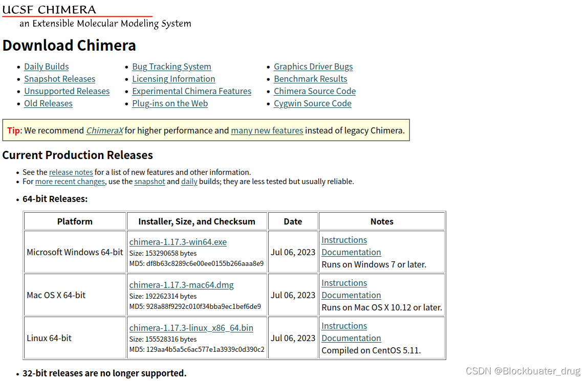Click the Jul 06, 2023 date in Linux row
Screen dimensions: 588x381
pos(293,338)
